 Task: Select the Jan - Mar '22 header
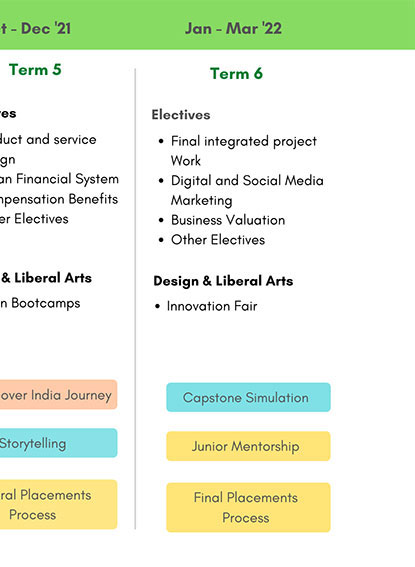[233, 28]
